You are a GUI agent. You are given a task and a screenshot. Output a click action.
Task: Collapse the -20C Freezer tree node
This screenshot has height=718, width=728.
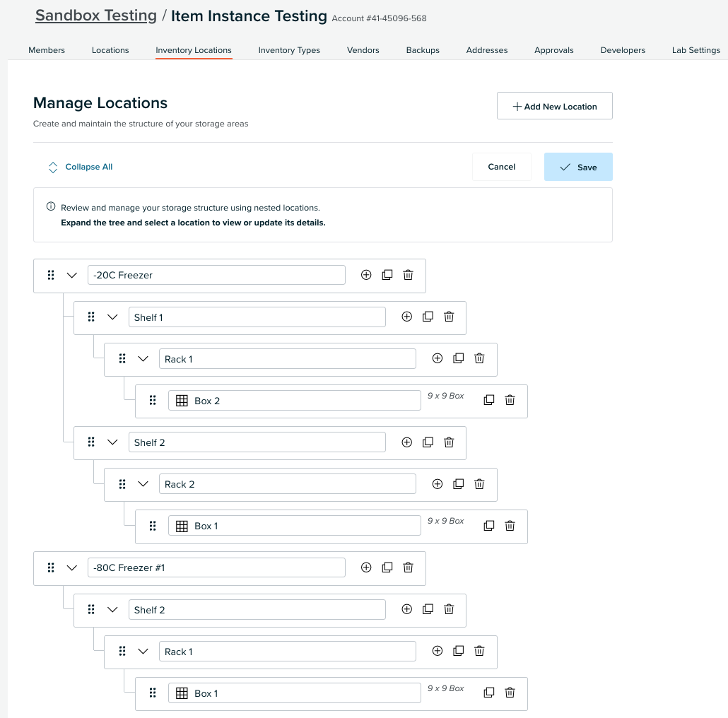[72, 275]
